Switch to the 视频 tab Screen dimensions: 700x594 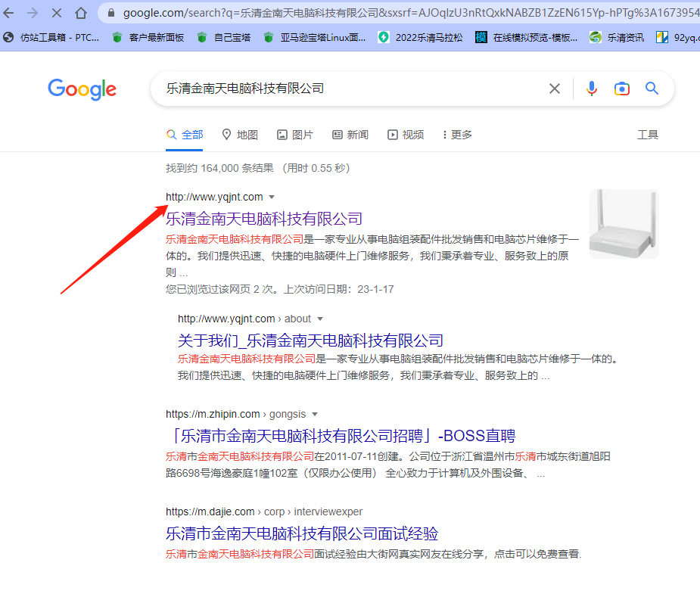point(406,135)
